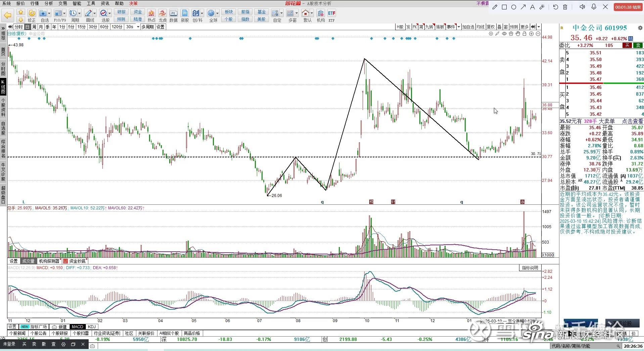
Task: Open the 龙虎 dragon-tiger list icon
Action: pos(163,13)
